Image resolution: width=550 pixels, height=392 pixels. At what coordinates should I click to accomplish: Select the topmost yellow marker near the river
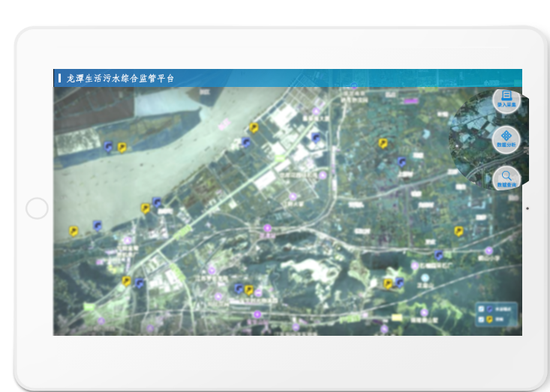tap(254, 127)
